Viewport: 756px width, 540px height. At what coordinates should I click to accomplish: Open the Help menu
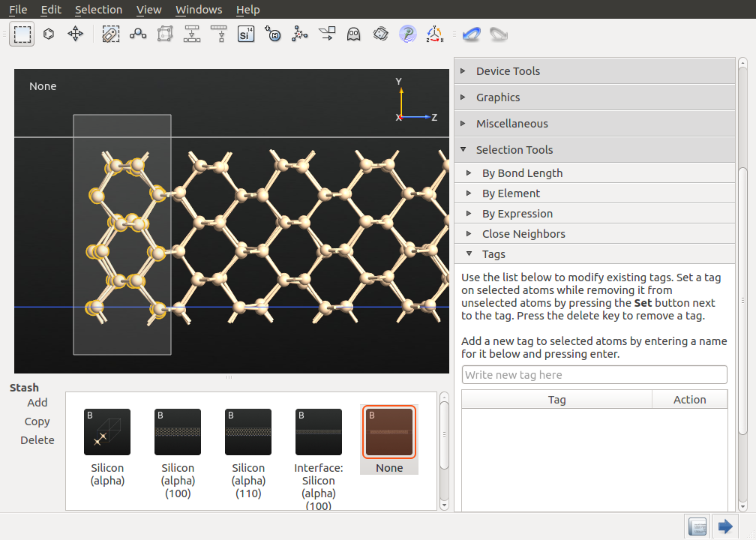pos(247,10)
